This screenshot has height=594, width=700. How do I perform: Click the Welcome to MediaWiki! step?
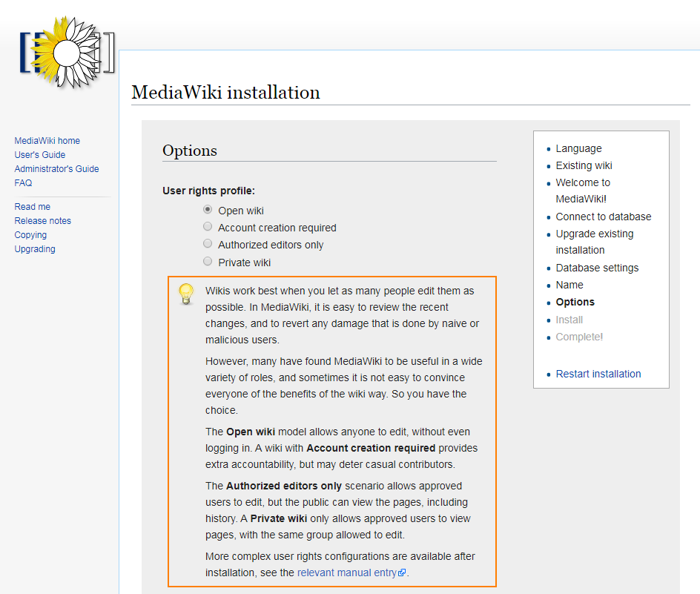coord(583,191)
